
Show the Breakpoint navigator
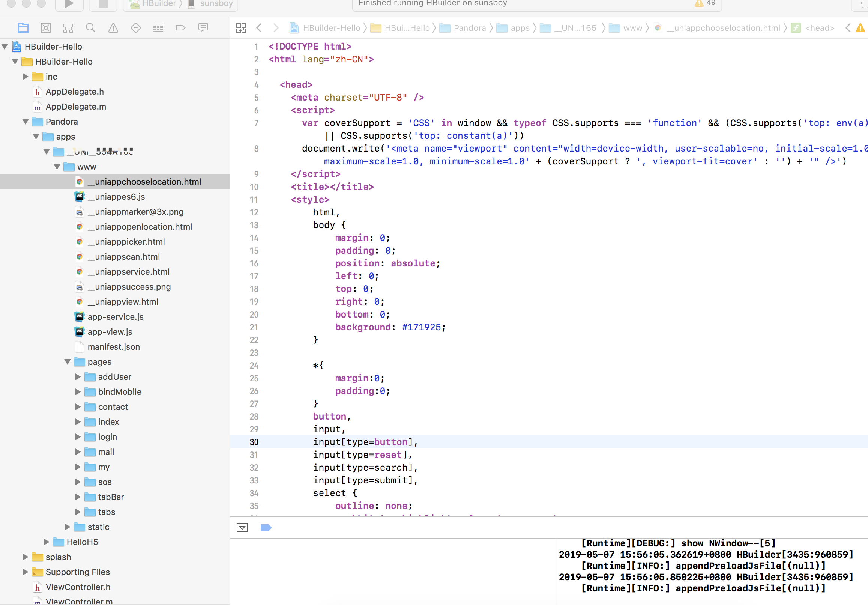pos(181,28)
